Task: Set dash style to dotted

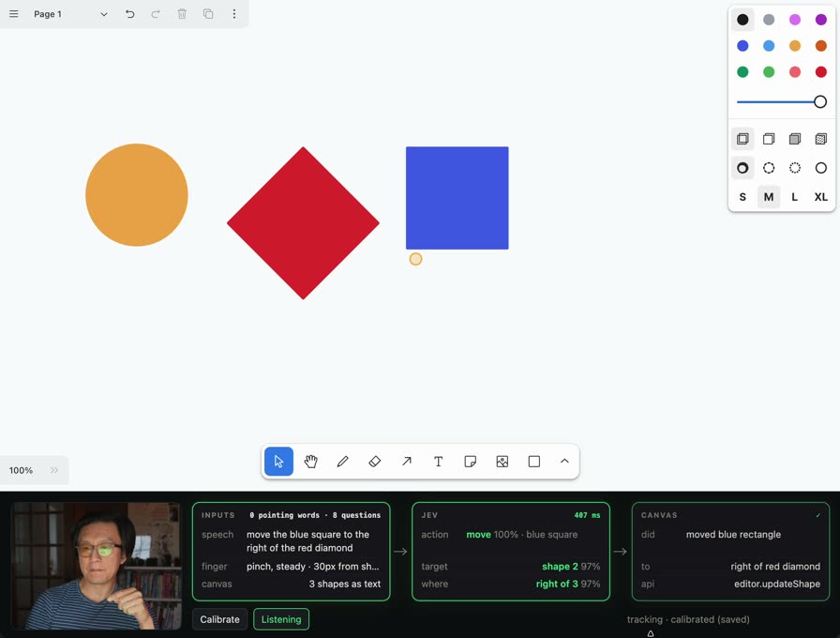Action: tap(795, 168)
